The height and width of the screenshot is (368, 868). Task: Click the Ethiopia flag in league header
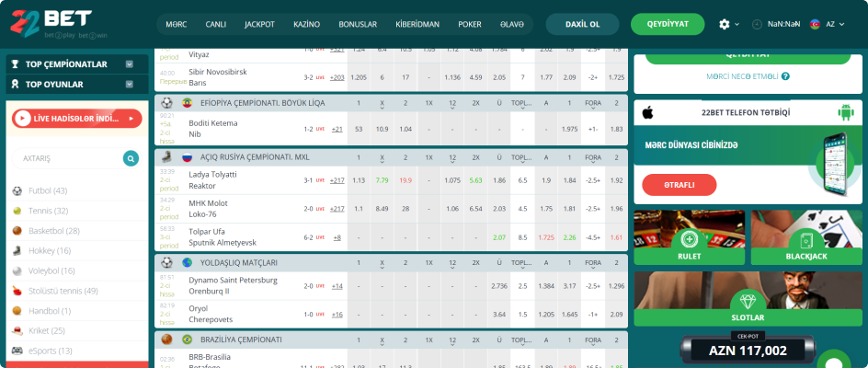coord(187,103)
